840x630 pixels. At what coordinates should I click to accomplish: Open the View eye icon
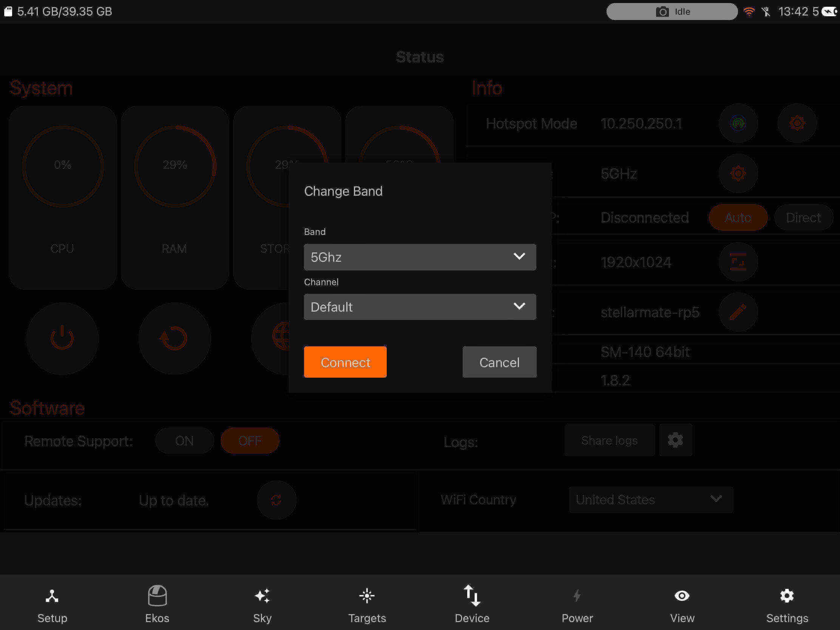[682, 596]
